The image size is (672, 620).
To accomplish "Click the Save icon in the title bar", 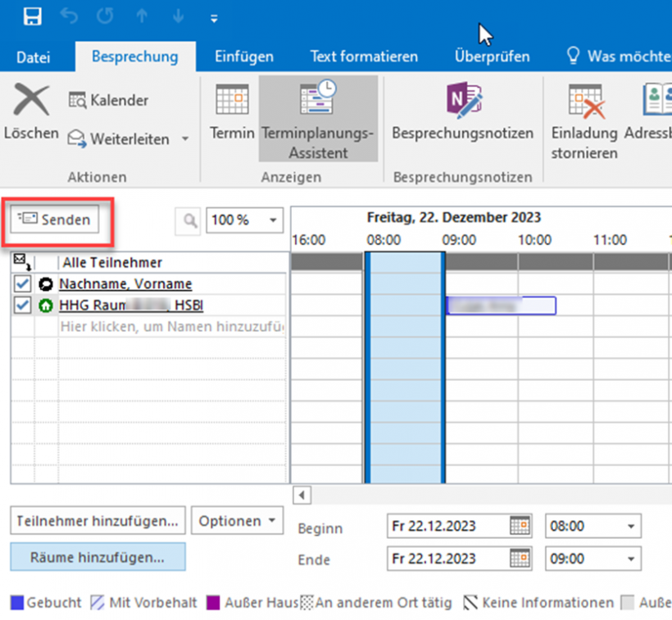I will click(x=33, y=16).
